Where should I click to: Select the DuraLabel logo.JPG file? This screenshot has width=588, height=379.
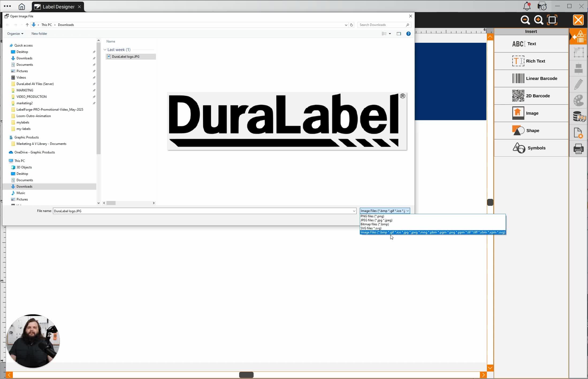tap(131, 57)
